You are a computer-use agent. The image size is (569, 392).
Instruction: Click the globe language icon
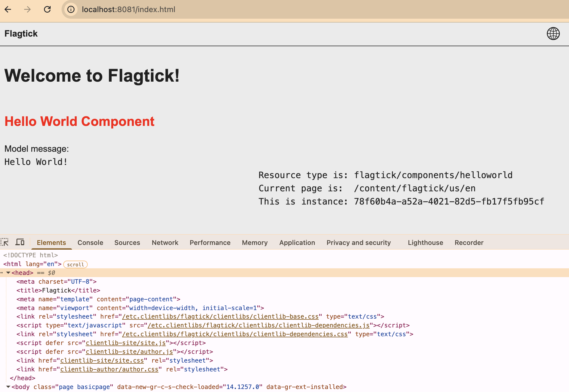(x=553, y=34)
